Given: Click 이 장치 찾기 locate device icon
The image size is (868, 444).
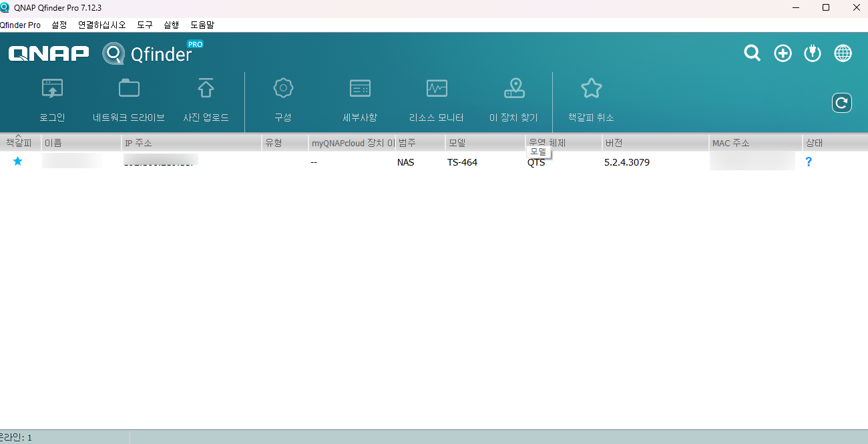Looking at the screenshot, I should pyautogui.click(x=513, y=88).
